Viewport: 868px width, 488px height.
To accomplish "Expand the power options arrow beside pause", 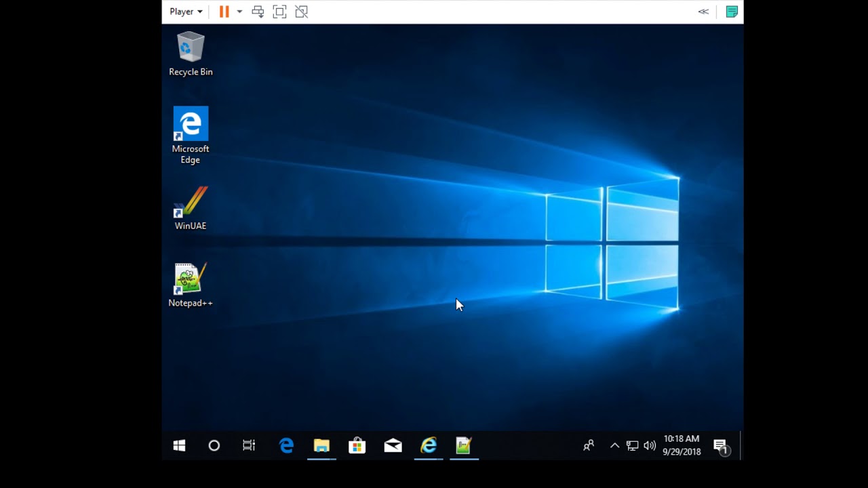I will [239, 12].
